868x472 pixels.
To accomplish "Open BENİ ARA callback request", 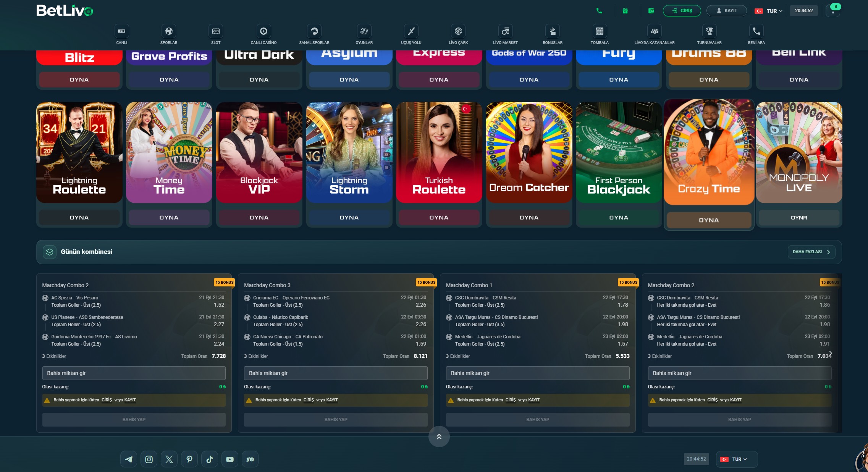I will [x=756, y=35].
